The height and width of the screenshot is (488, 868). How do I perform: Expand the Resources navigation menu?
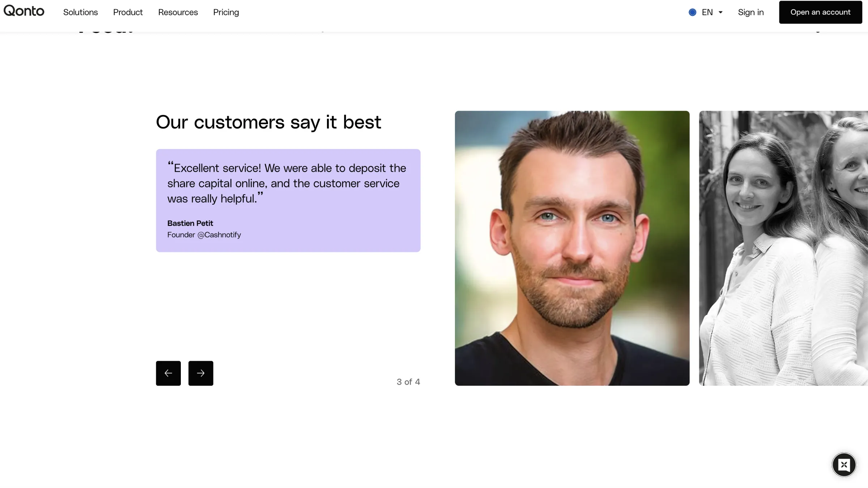[x=178, y=12]
